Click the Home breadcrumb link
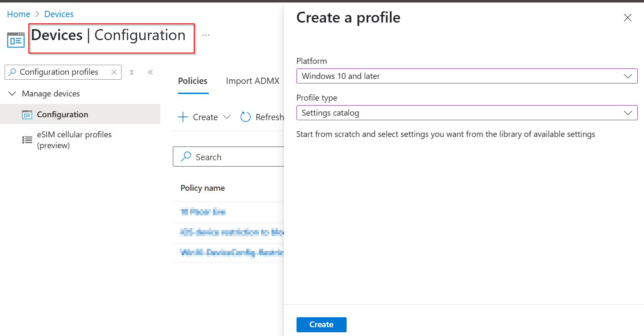Screen dimensions: 644x336 [x=19, y=14]
